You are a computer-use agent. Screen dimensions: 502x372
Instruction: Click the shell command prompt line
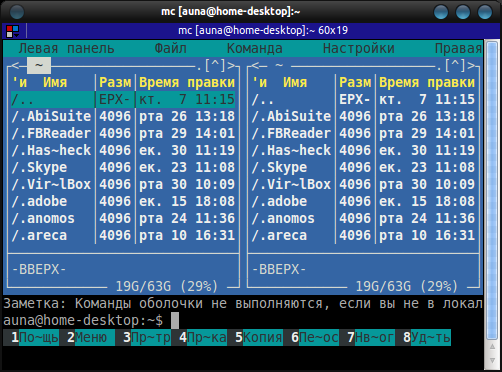(243, 320)
